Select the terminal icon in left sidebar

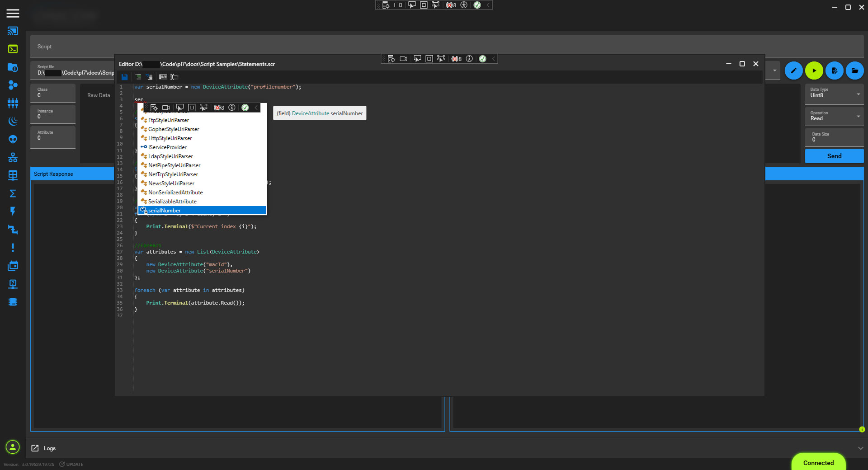[13, 49]
